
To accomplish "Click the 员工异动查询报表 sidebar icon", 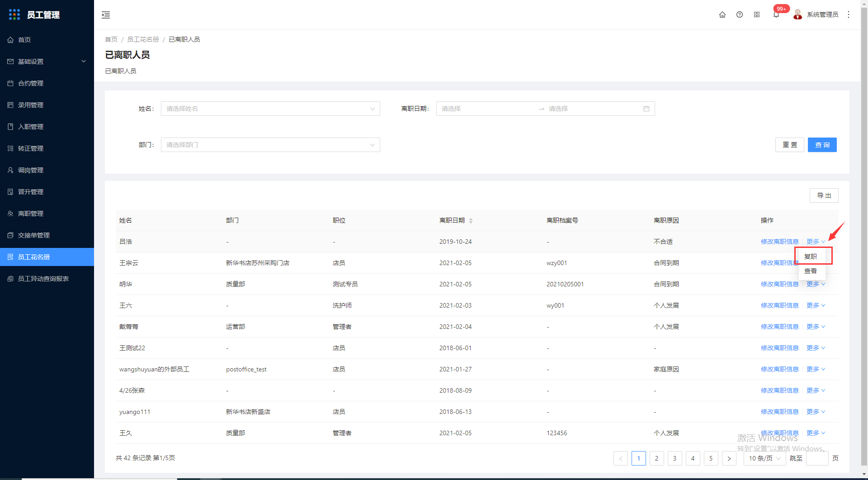I will (x=10, y=279).
